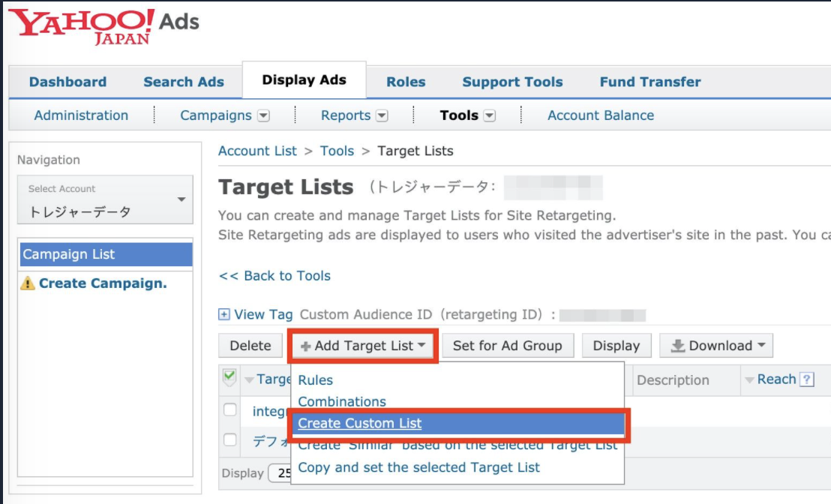Choose Create Custom List menu item
Viewport: 831px width, 504px height.
coord(360,424)
